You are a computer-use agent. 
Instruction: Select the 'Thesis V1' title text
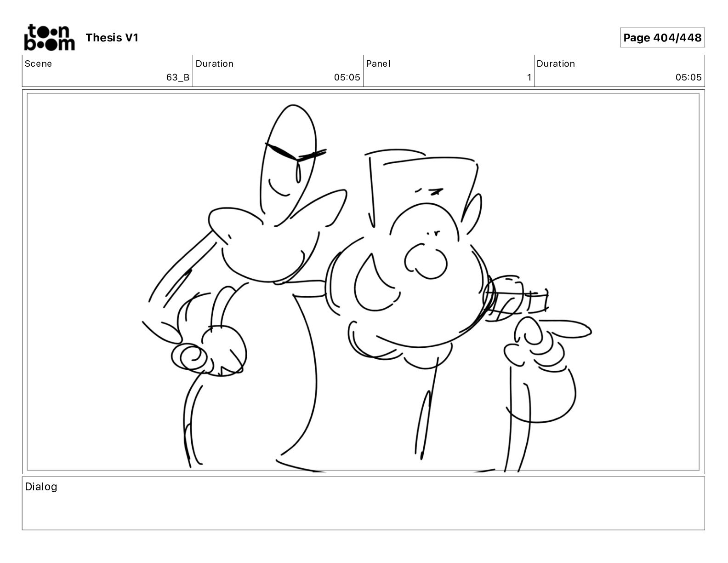pyautogui.click(x=112, y=38)
